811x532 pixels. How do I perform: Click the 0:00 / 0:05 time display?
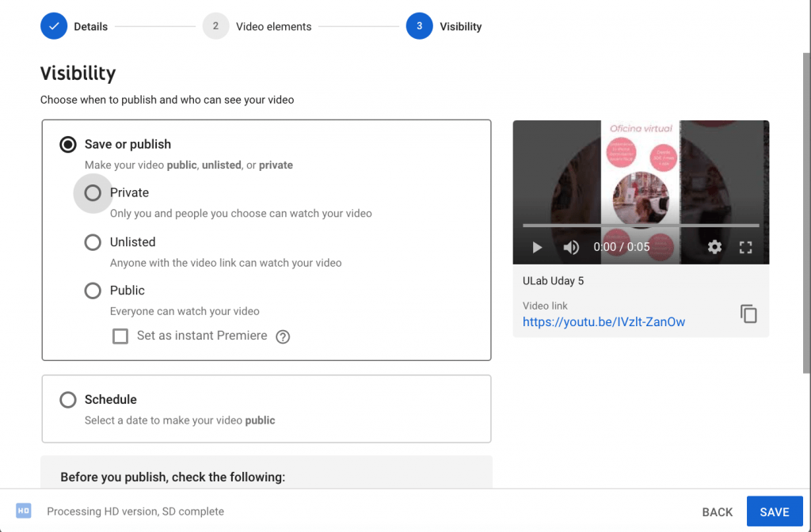click(621, 247)
